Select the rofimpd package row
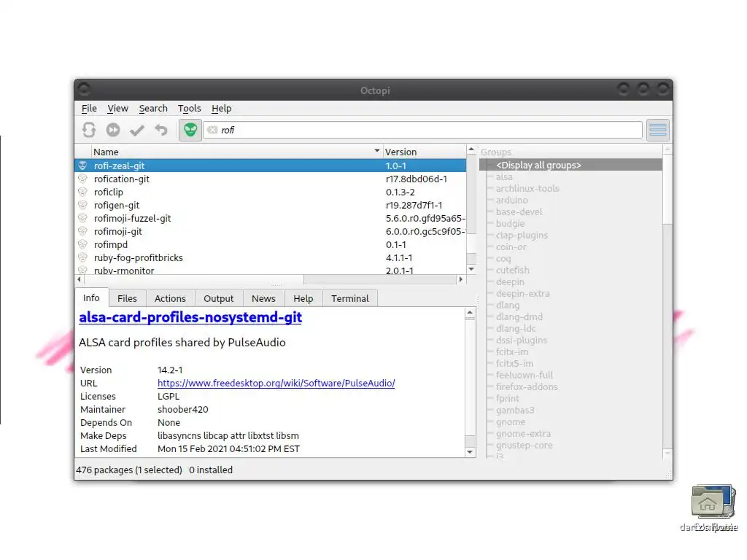Viewport: 747px width, 560px height. tap(271, 244)
